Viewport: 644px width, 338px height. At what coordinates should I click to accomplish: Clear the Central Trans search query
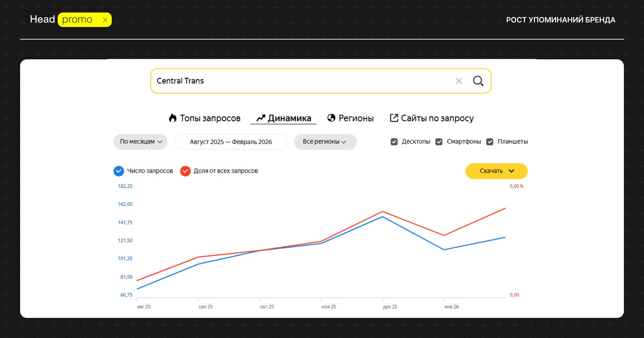coord(459,81)
